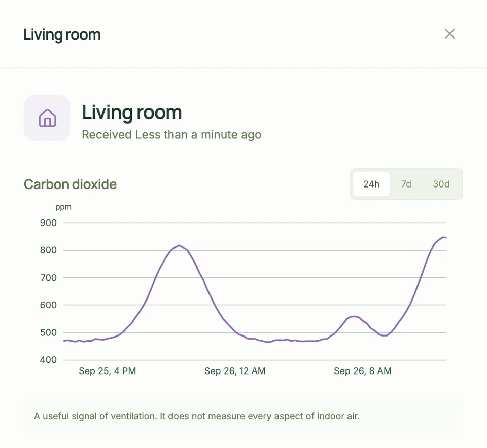487x448 pixels.
Task: Click the 'Sep 26, 12 AM' axis label
Action: pos(235,371)
